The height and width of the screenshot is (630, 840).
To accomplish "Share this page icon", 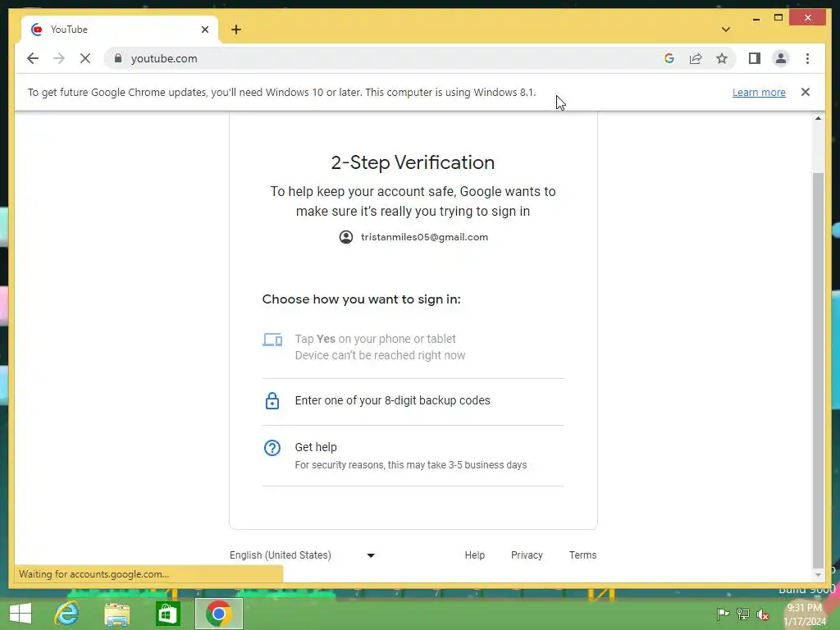I will [x=696, y=58].
